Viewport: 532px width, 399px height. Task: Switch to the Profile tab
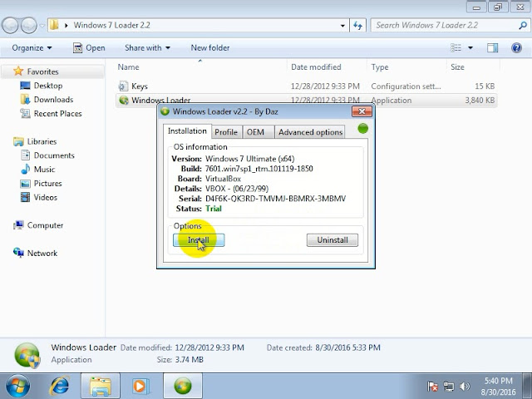point(226,132)
